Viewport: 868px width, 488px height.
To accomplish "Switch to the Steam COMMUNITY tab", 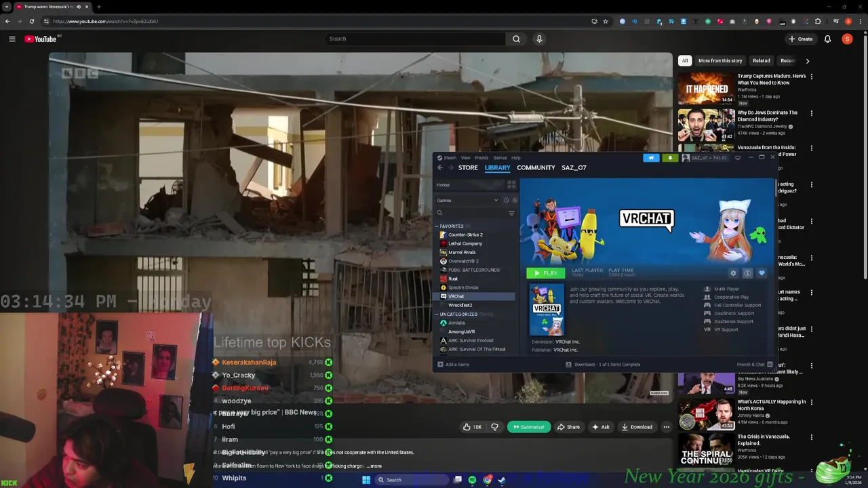I will pos(536,167).
